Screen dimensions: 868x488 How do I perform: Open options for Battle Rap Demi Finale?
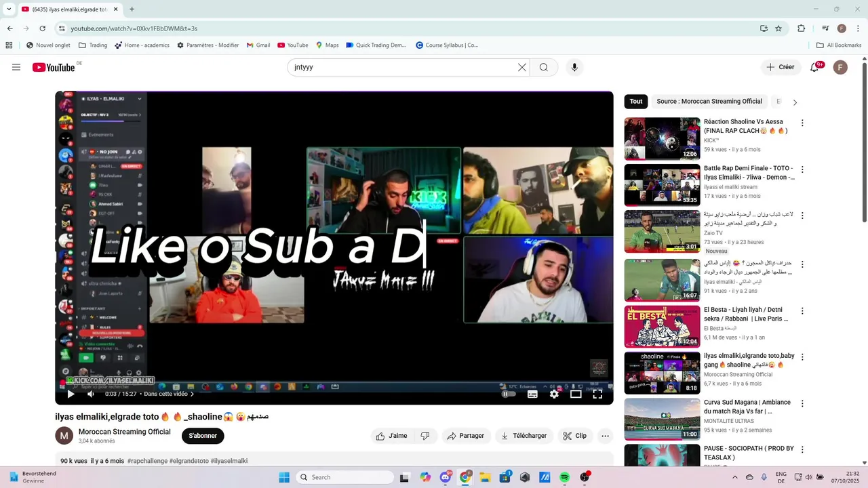click(802, 169)
